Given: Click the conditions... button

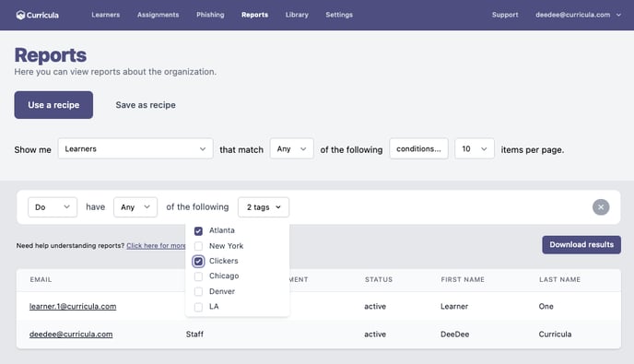Looking at the screenshot, I should (x=418, y=149).
